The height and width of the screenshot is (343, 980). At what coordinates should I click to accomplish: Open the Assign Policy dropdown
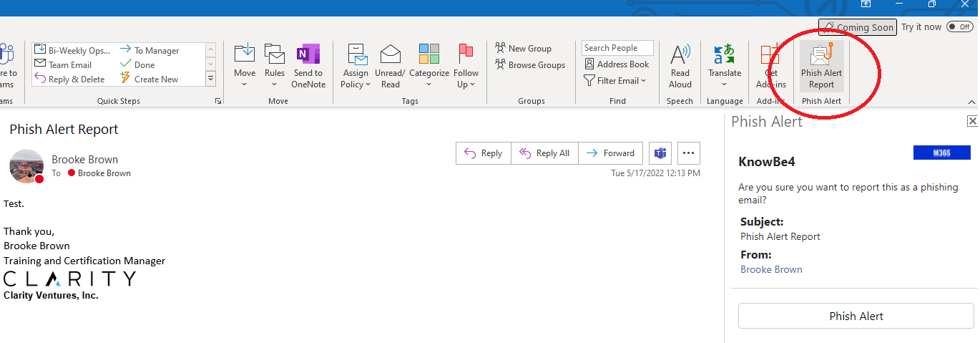coord(356,67)
